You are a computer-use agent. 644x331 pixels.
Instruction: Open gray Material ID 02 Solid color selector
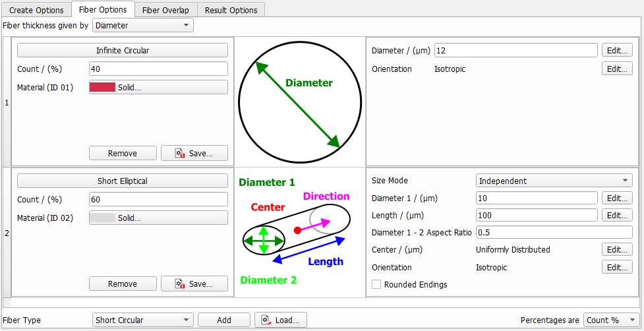tap(158, 218)
